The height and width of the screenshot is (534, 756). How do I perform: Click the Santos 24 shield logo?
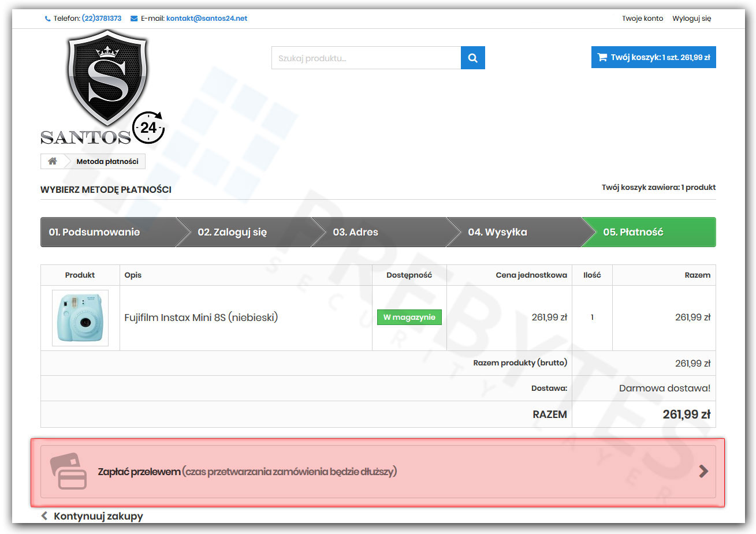pos(103,88)
